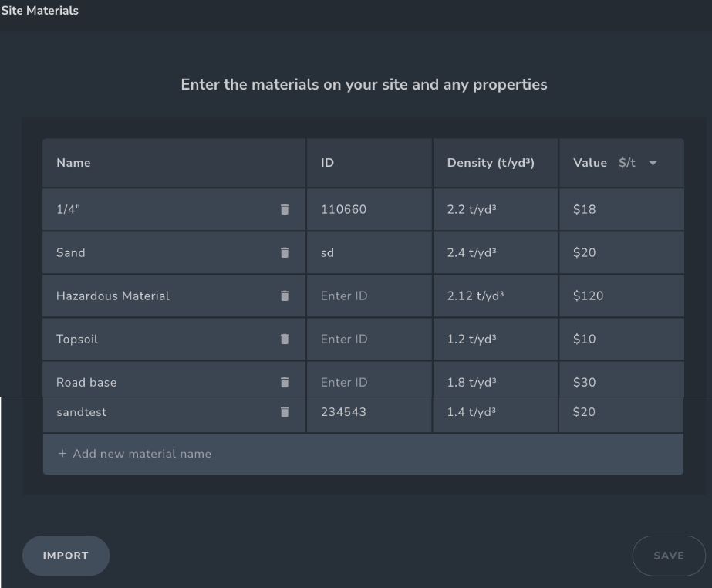
Task: Click the Site Materials title
Action: click(39, 11)
